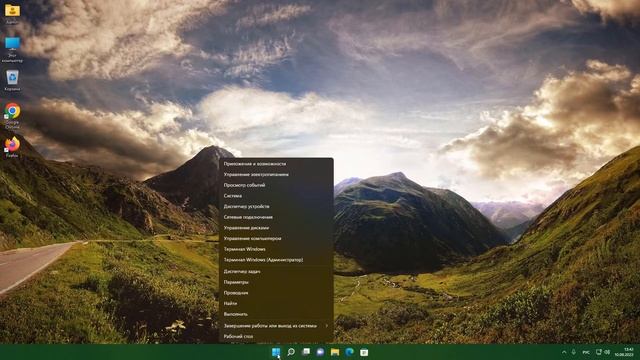Select the user folder desktop icon
This screenshot has width=640, height=360.
12,13
